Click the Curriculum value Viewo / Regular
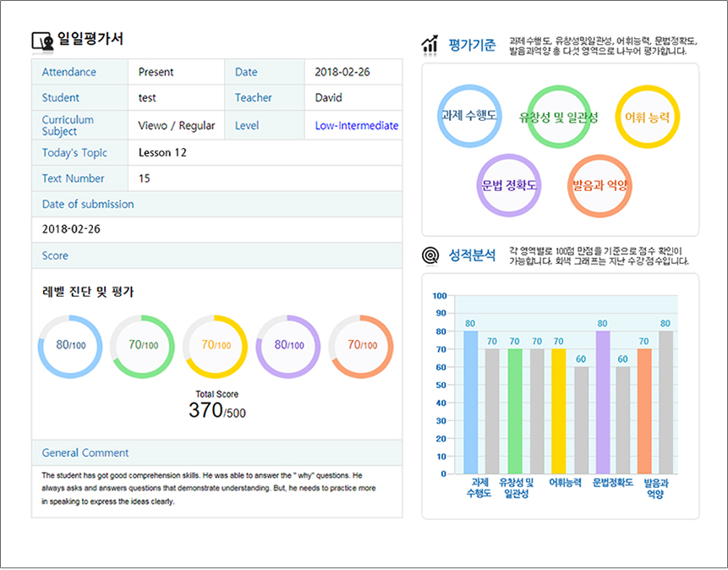The image size is (728, 570). 177,126
